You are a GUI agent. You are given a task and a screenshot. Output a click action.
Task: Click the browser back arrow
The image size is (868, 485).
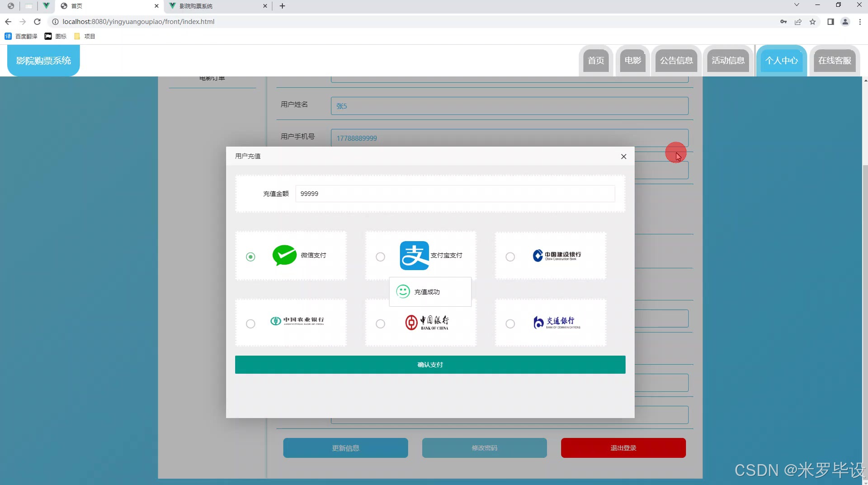coord(8,22)
